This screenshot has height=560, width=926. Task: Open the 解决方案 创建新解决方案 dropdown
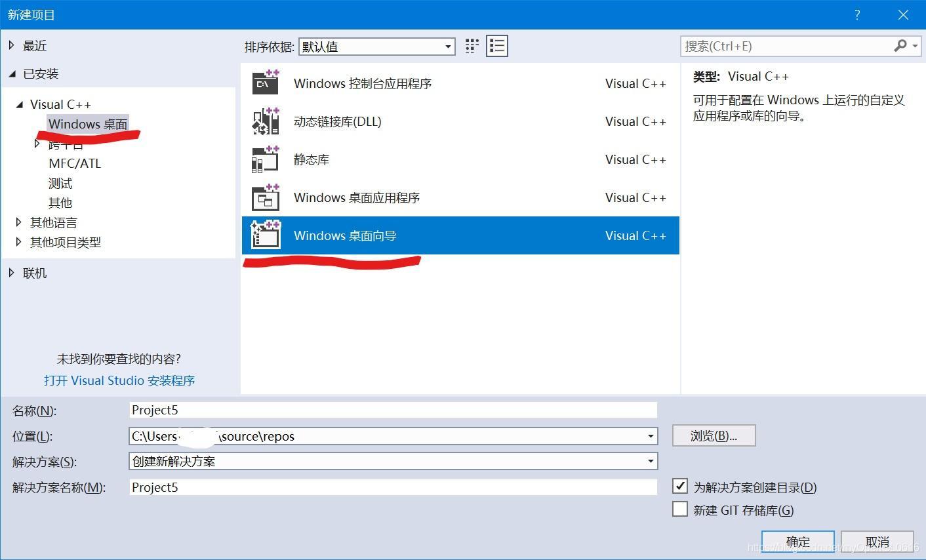393,461
